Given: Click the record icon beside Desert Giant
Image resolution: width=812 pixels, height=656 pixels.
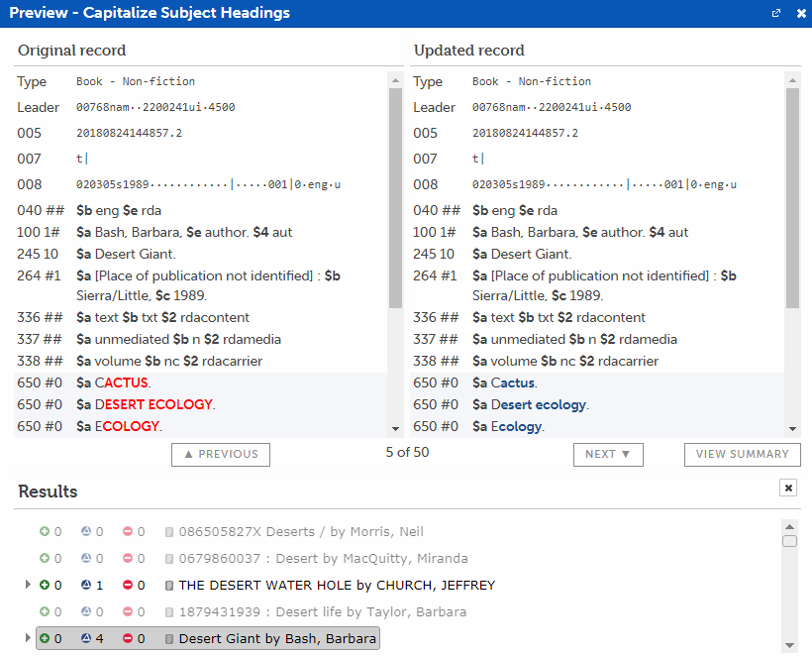Looking at the screenshot, I should (169, 639).
